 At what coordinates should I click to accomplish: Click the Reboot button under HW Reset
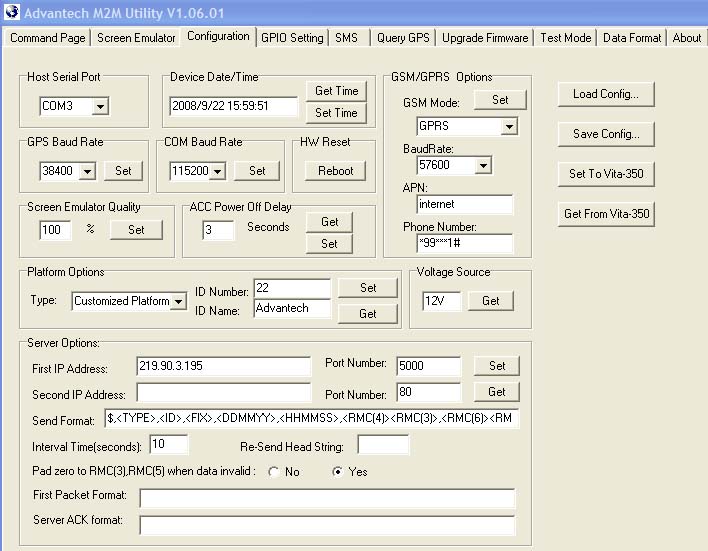click(335, 171)
